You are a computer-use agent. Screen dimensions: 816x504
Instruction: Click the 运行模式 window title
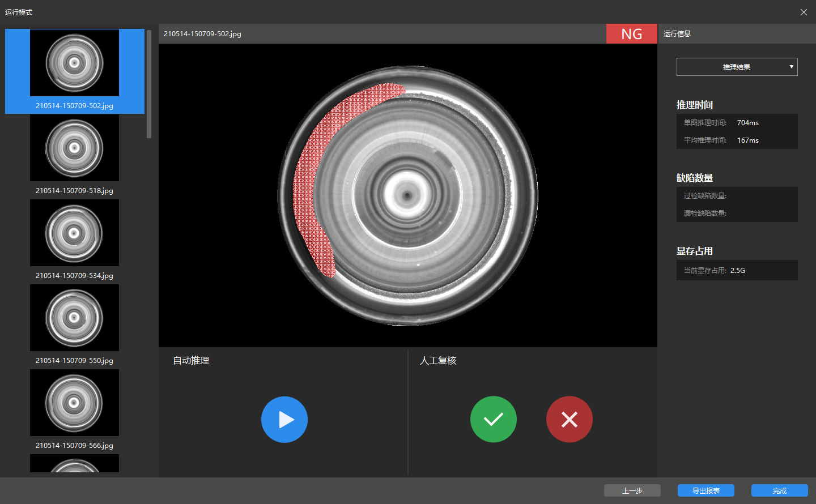19,12
